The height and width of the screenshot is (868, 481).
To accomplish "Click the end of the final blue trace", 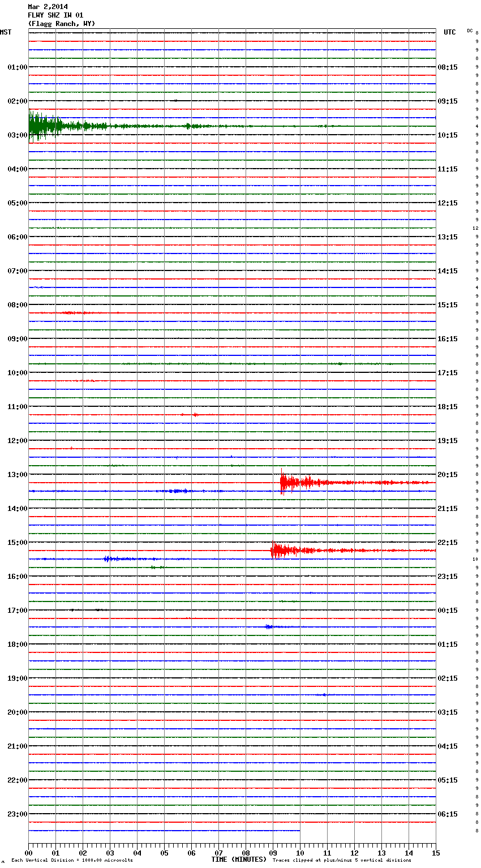I will click(299, 831).
